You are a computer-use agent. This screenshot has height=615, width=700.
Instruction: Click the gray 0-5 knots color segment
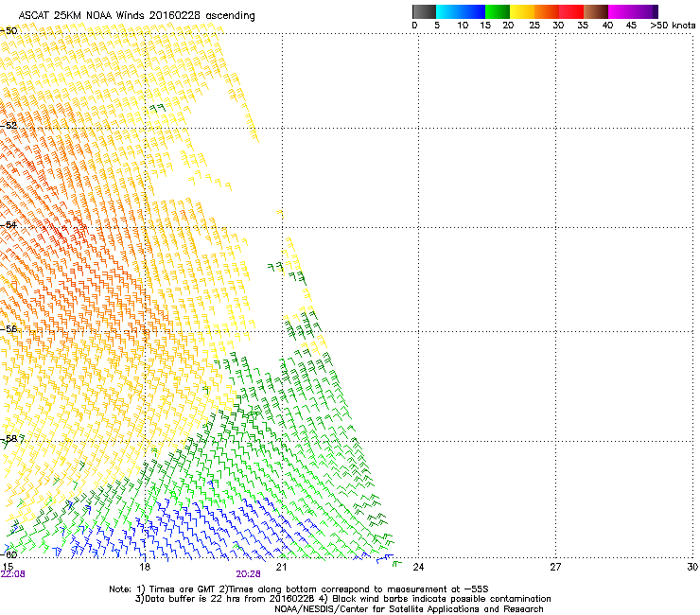[x=424, y=11]
